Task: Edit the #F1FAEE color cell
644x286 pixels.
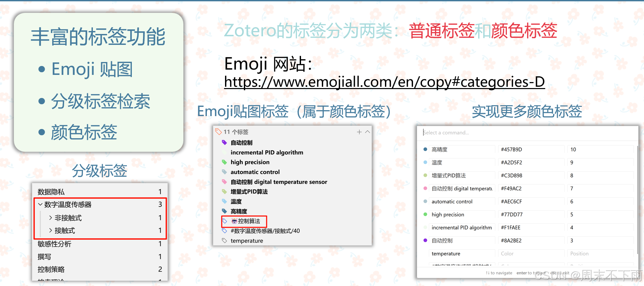Action: click(x=531, y=228)
